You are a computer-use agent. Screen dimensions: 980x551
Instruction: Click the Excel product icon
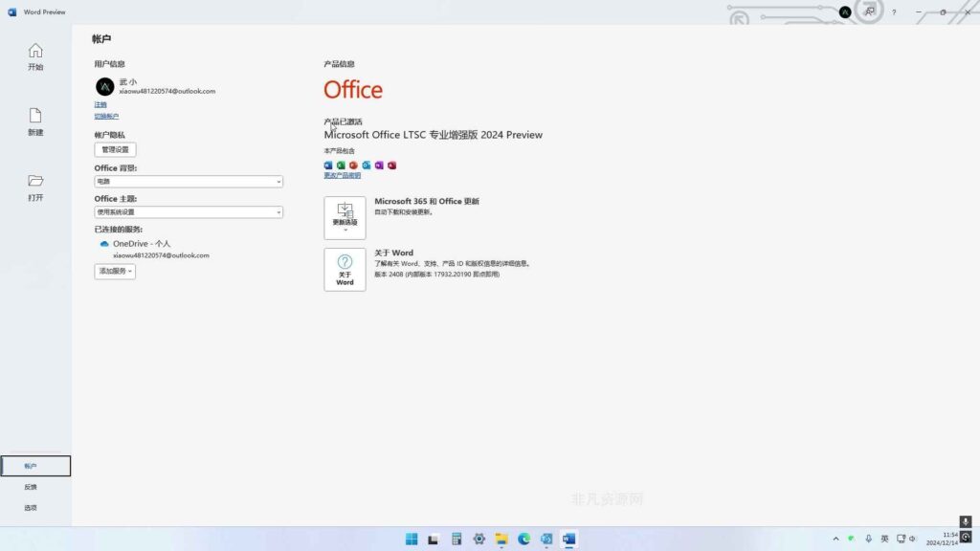click(341, 165)
